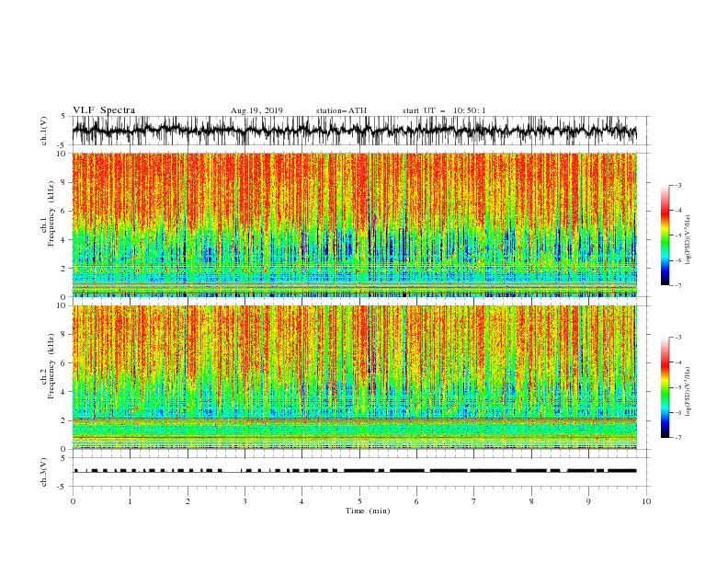Click the time axis tick label '7'

(474, 501)
